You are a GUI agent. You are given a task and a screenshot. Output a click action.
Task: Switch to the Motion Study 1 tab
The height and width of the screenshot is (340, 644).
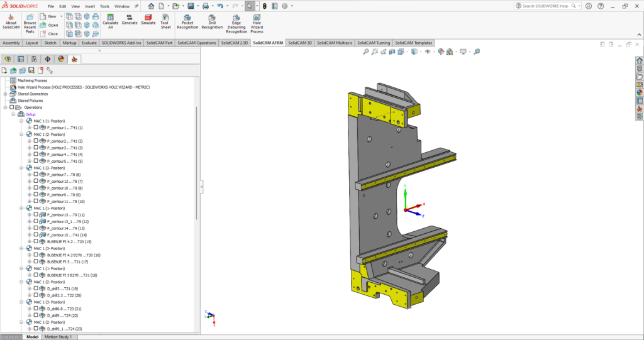(x=57, y=337)
